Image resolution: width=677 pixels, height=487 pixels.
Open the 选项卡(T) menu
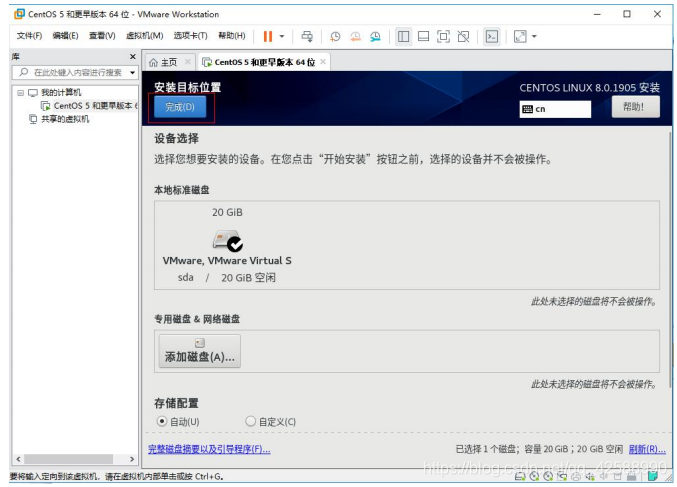click(190, 35)
